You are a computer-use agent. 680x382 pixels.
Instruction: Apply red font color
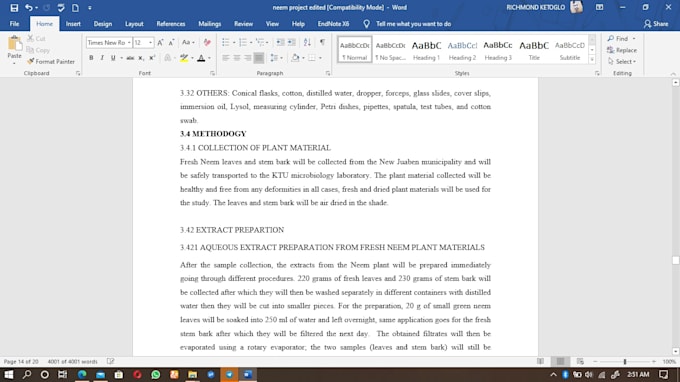(x=201, y=58)
